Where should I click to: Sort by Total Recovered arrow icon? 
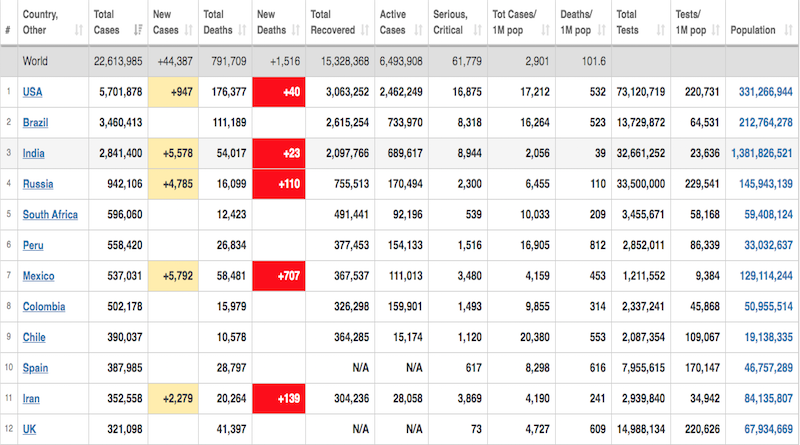point(365,30)
